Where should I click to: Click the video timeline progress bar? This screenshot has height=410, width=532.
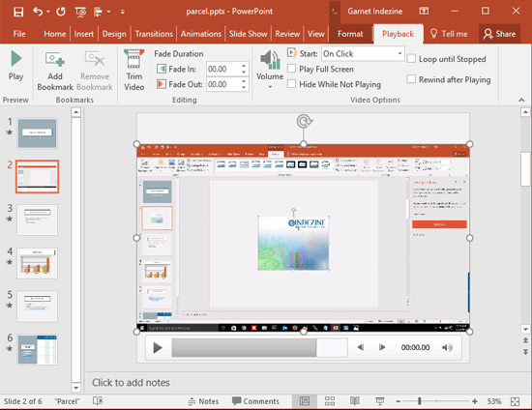pos(259,347)
